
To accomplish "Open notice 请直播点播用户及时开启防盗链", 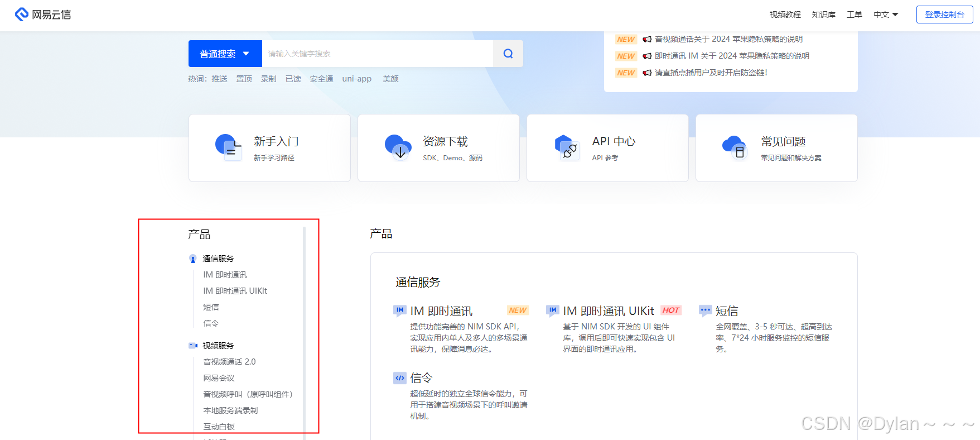I will coord(711,73).
